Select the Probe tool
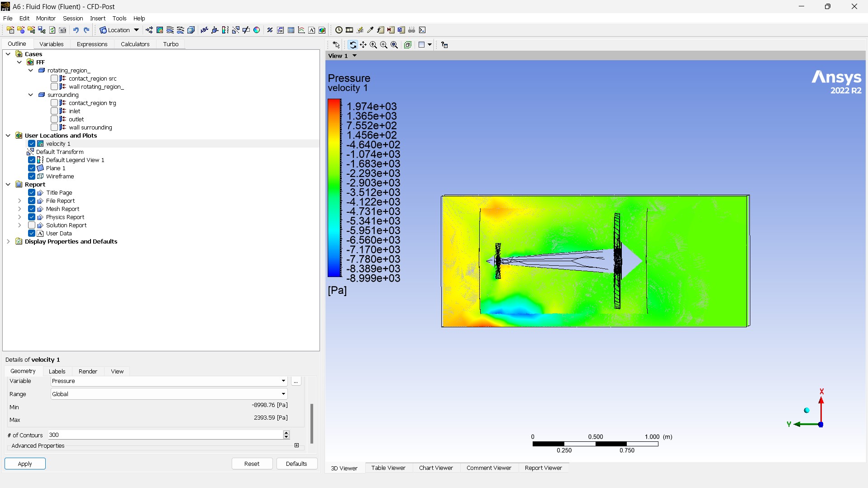 coord(370,30)
